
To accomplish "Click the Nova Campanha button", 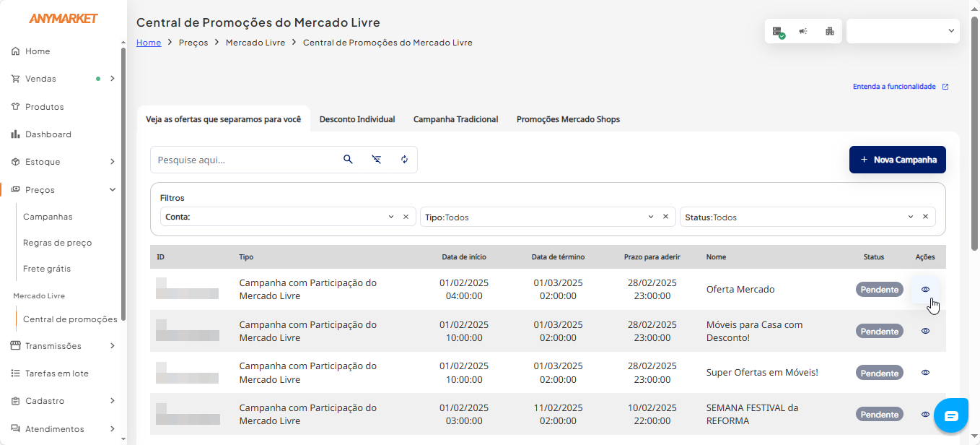I will click(x=898, y=160).
